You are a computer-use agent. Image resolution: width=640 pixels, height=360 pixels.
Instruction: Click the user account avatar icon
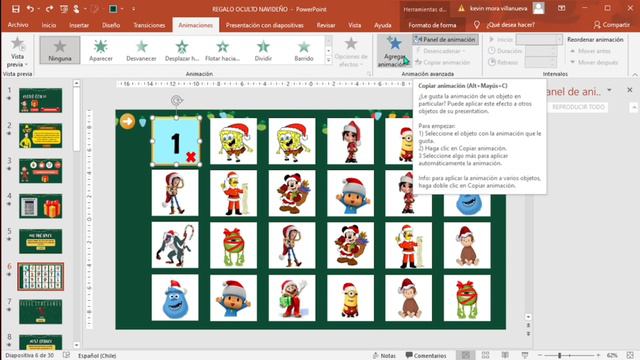(539, 8)
